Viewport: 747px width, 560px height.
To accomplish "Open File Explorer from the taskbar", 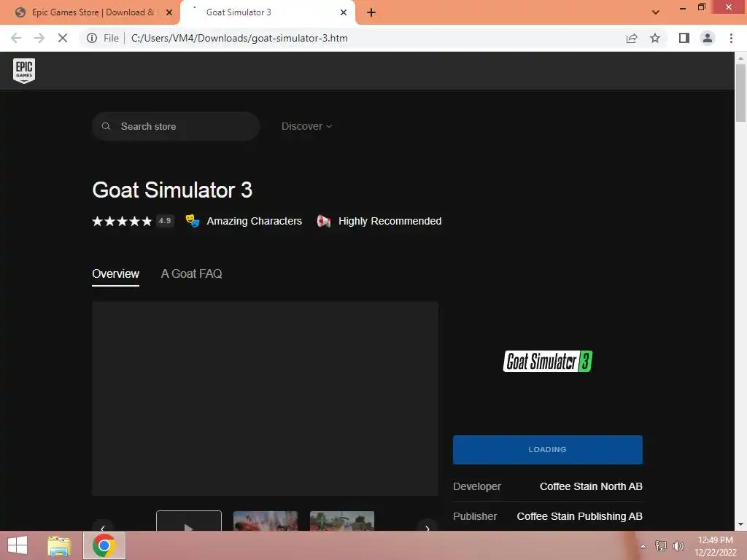I will tap(59, 545).
